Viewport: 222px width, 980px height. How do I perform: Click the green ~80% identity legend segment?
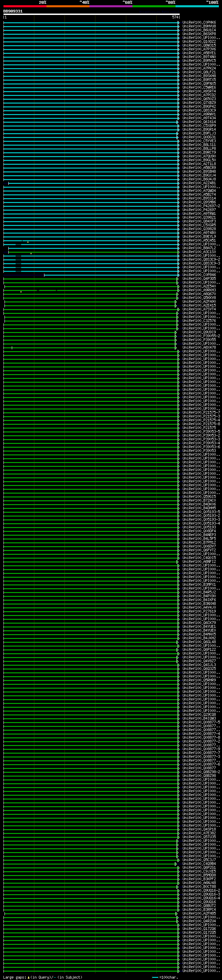coord(154,6)
